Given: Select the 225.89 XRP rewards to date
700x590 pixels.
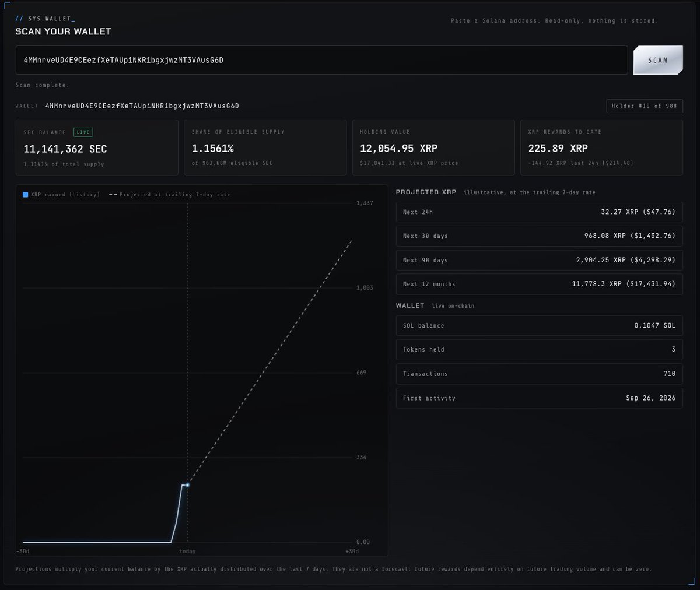Looking at the screenshot, I should pos(558,149).
